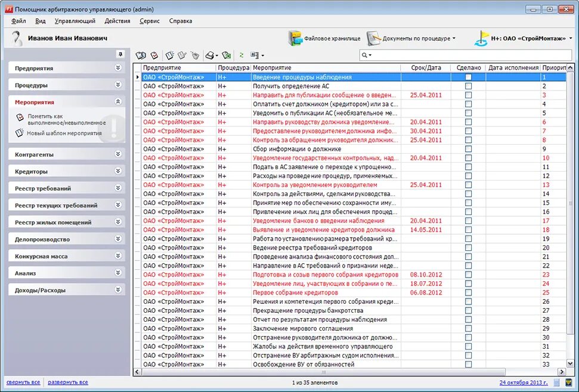Screen dimensions: 579x392
Task: Expand the Конкурсная масса section
Action: (118, 256)
